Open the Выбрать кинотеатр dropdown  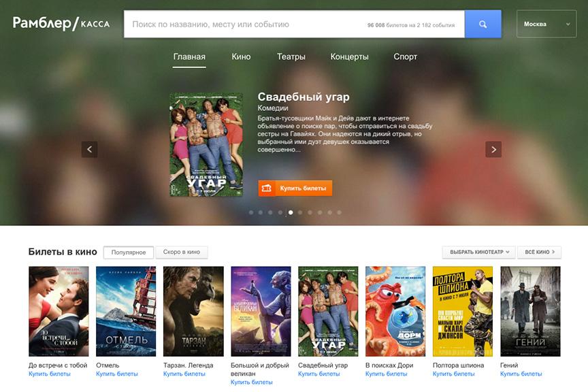pos(478,252)
